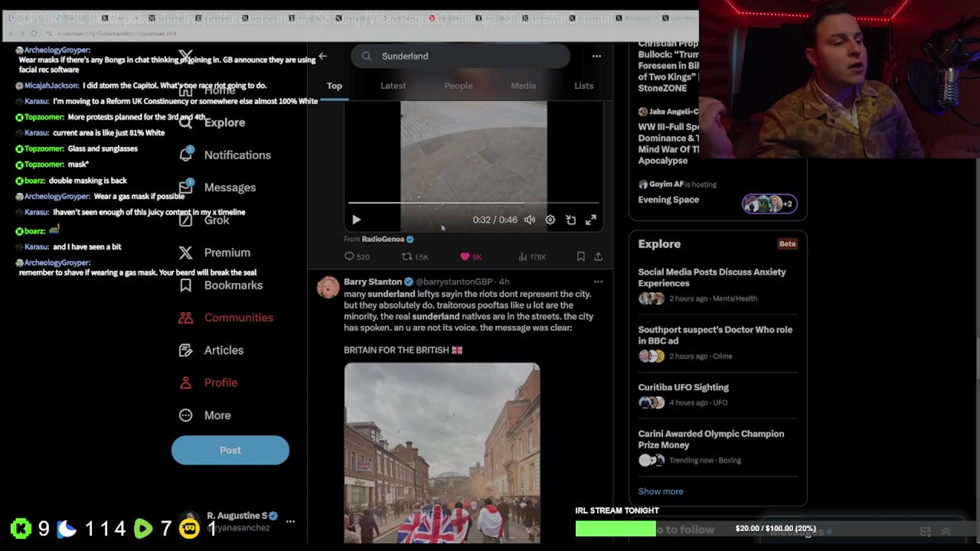This screenshot has height=551, width=980.
Task: Go back using the arrow beside search
Action: [x=323, y=56]
